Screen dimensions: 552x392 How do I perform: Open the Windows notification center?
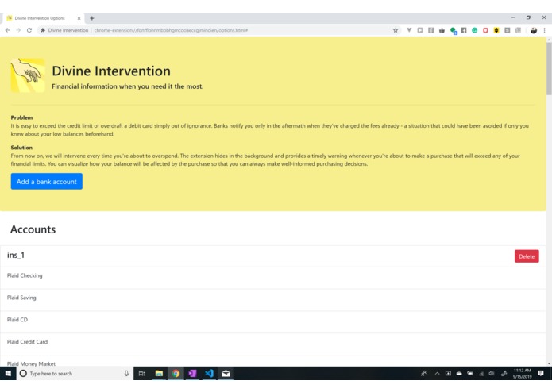541,374
